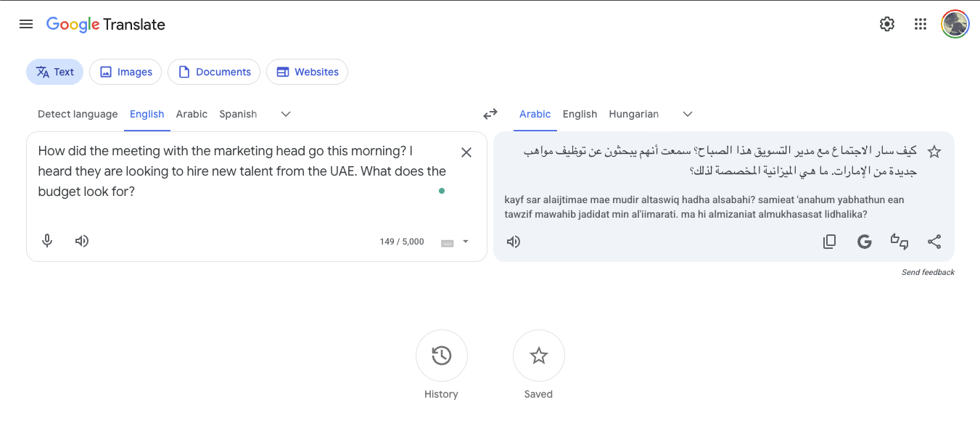Open the Saved translations list
This screenshot has height=439, width=980.
click(x=538, y=356)
